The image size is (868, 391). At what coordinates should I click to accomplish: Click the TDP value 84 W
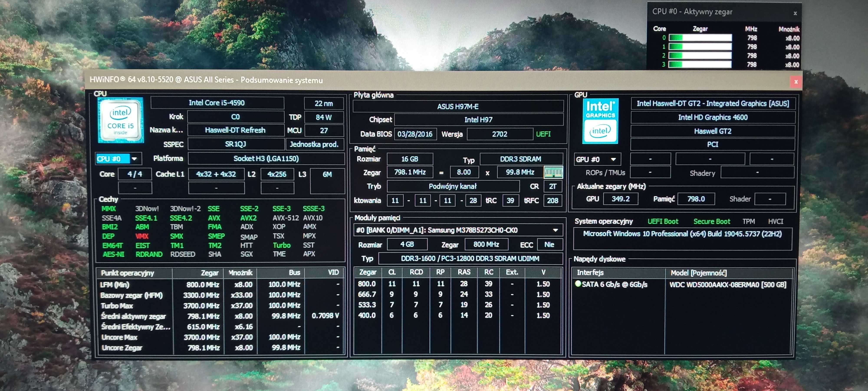324,117
